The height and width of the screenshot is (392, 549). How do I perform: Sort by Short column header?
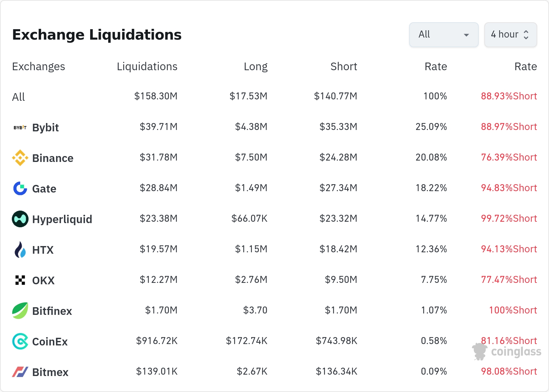[343, 66]
